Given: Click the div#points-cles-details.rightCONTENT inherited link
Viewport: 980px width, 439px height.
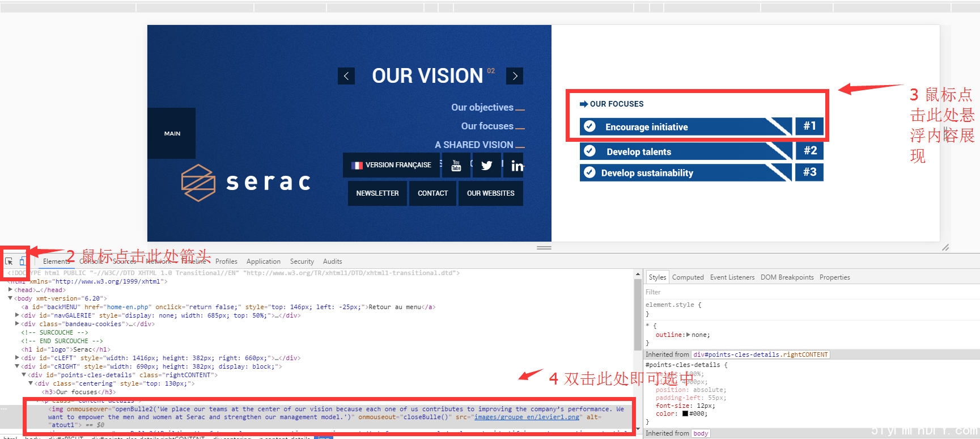Looking at the screenshot, I should pos(761,354).
